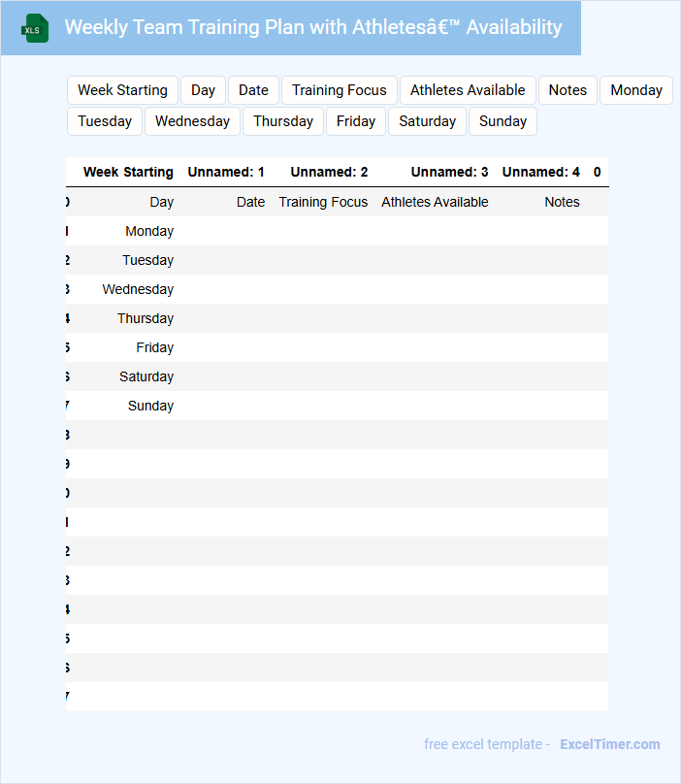Click the Training Focus table cell

pyautogui.click(x=323, y=202)
